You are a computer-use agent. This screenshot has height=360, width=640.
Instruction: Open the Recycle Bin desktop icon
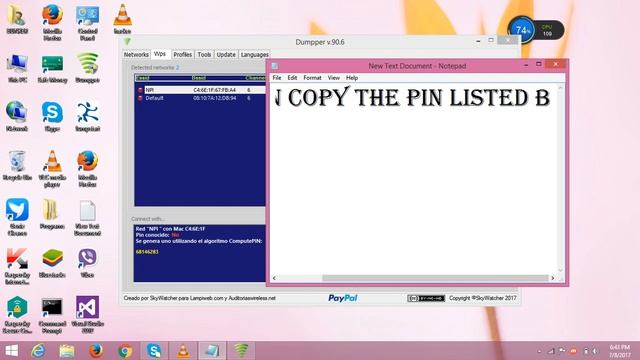[17, 165]
